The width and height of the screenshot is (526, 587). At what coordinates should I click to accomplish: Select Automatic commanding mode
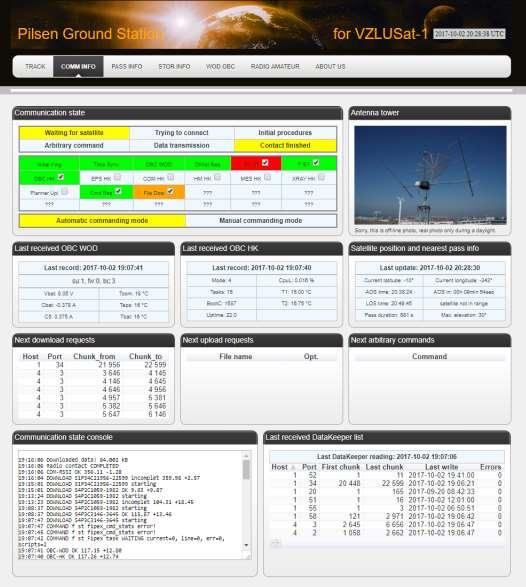[102, 220]
